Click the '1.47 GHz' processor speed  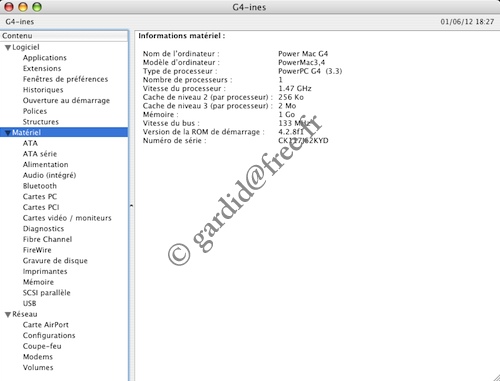[295, 88]
